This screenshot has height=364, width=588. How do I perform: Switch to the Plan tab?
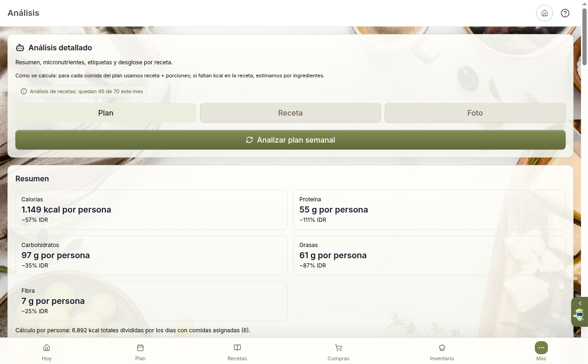[x=106, y=113]
